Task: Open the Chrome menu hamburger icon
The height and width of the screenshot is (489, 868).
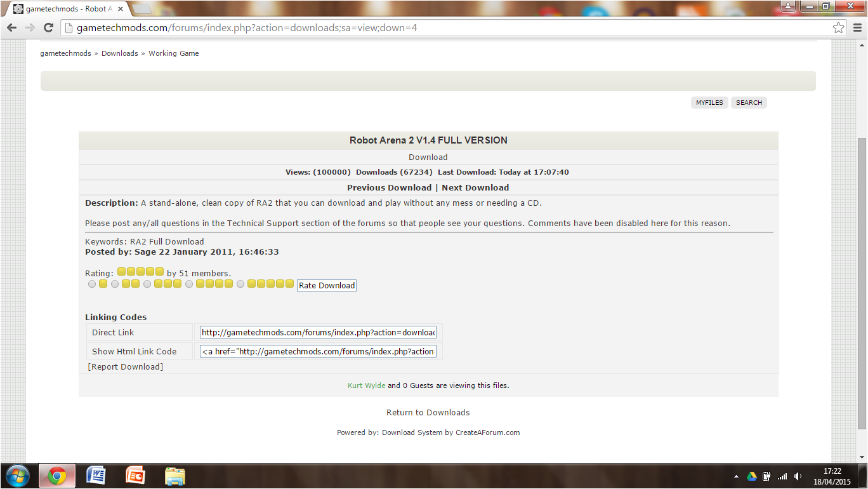Action: pyautogui.click(x=857, y=28)
